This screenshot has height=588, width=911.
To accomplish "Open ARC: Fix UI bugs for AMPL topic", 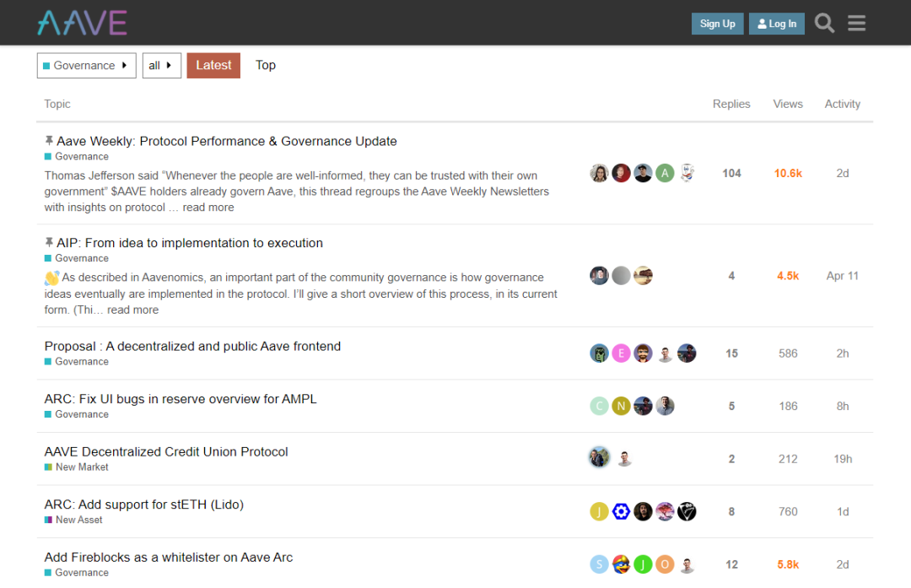I will pyautogui.click(x=181, y=399).
